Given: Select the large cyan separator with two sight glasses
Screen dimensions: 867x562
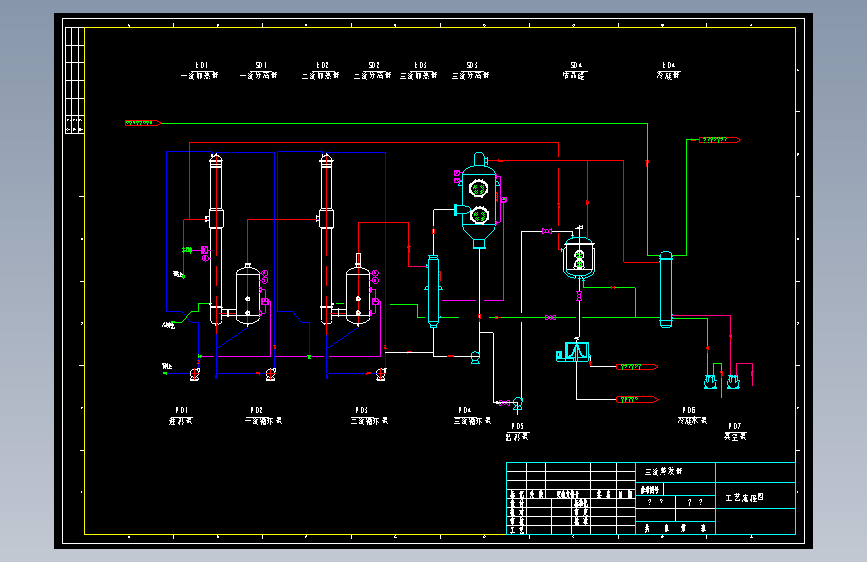Looking at the screenshot, I should [x=479, y=200].
